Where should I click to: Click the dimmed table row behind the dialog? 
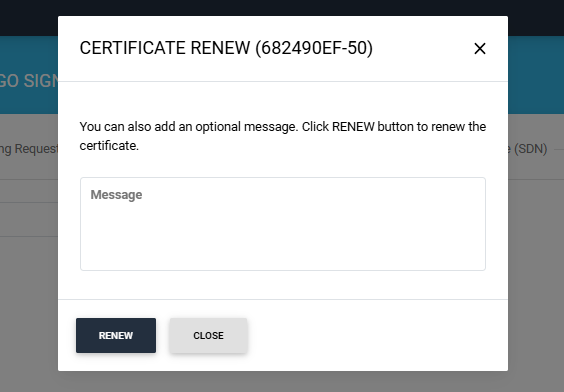tap(29, 219)
